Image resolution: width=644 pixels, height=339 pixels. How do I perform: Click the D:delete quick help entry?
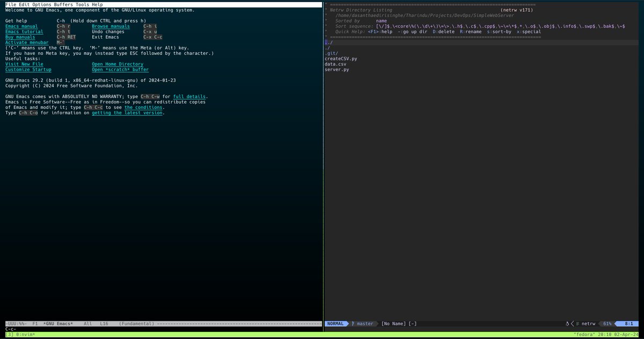443,32
